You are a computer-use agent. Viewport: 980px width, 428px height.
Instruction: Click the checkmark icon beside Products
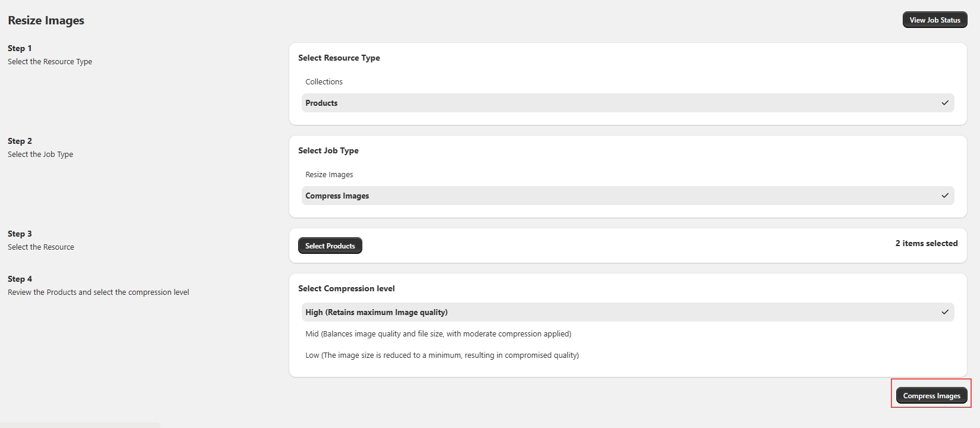(x=945, y=103)
